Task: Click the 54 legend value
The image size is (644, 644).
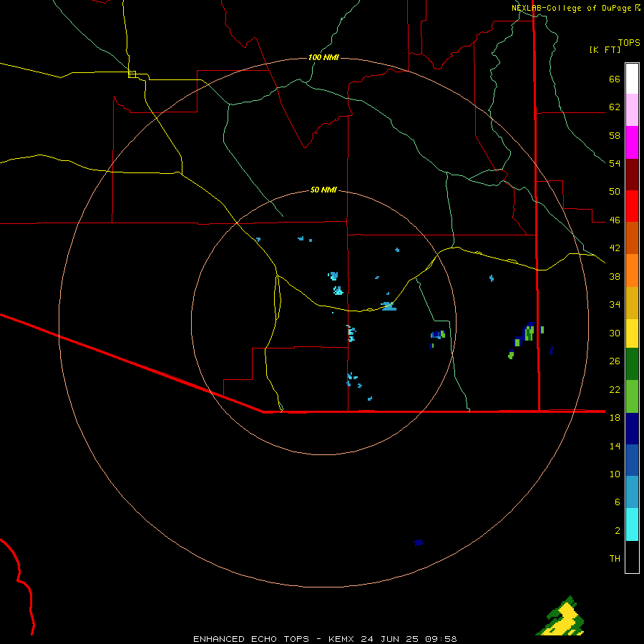Action: (x=615, y=163)
